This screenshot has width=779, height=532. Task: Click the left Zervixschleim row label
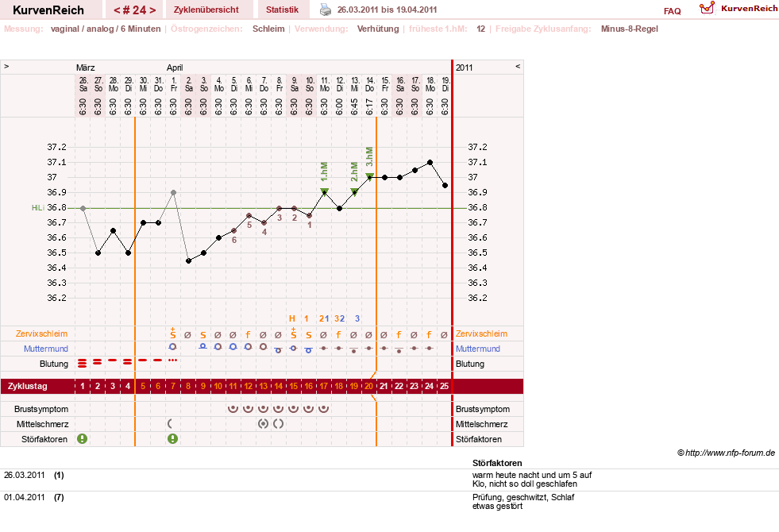coord(42,333)
